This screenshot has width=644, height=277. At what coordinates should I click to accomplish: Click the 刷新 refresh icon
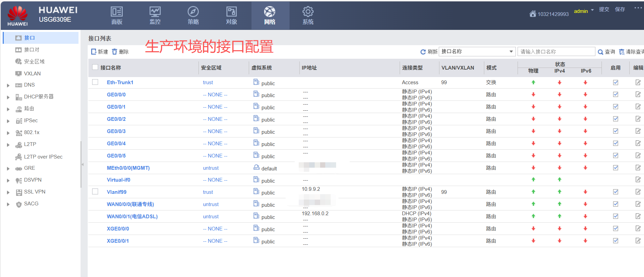tap(423, 52)
